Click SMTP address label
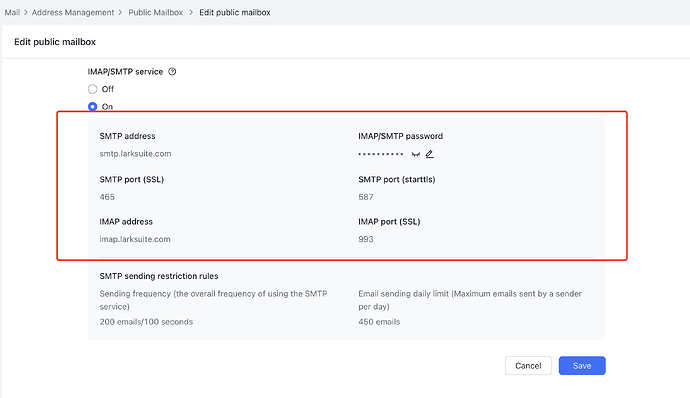 128,136
